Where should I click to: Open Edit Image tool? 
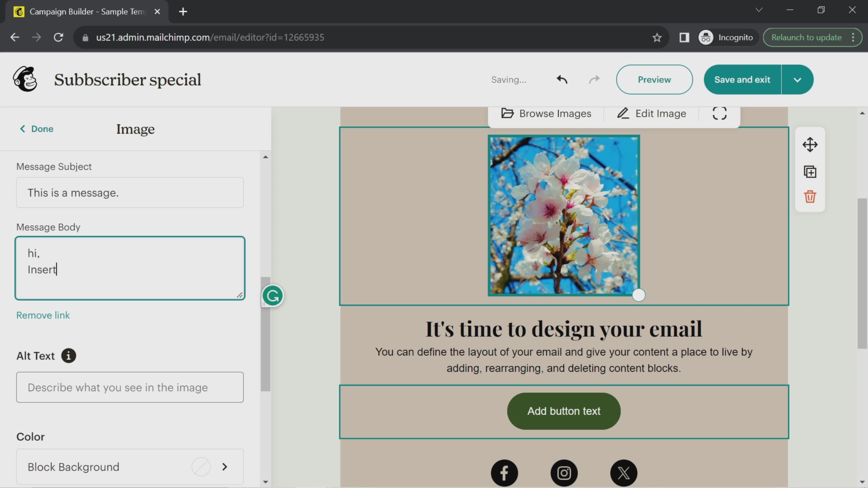tap(651, 113)
